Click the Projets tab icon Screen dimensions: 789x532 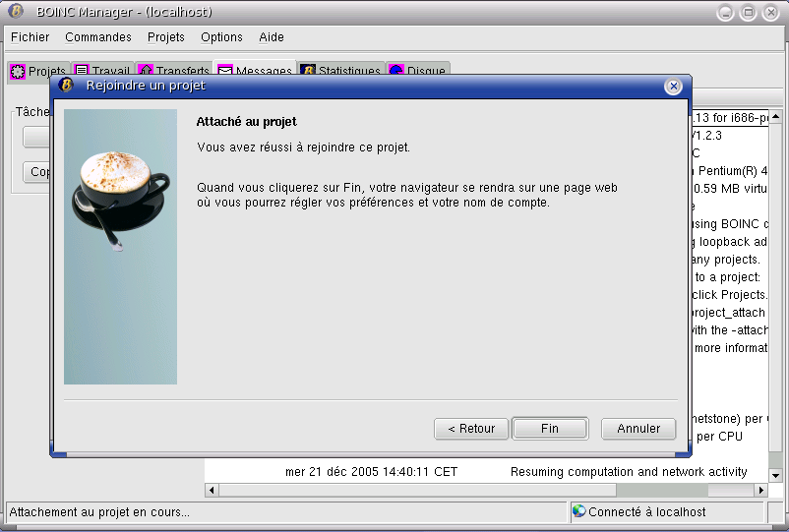(x=17, y=71)
